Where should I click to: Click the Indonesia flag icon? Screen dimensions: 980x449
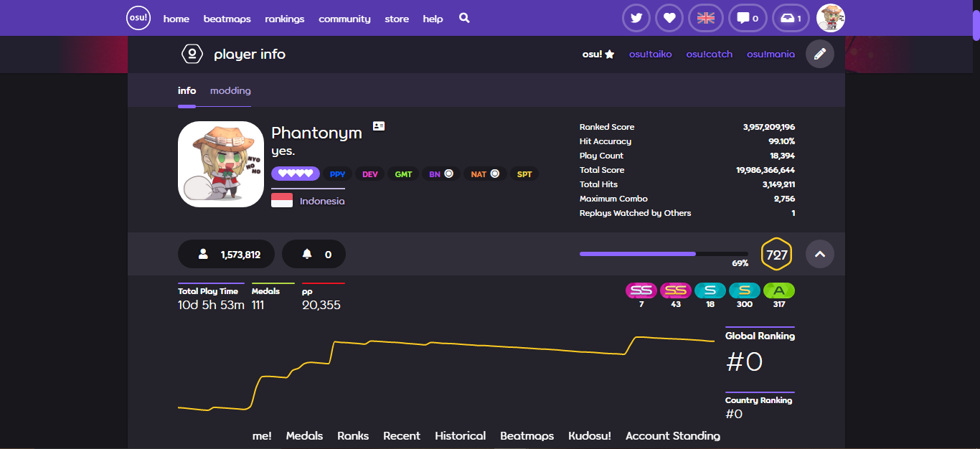point(282,201)
